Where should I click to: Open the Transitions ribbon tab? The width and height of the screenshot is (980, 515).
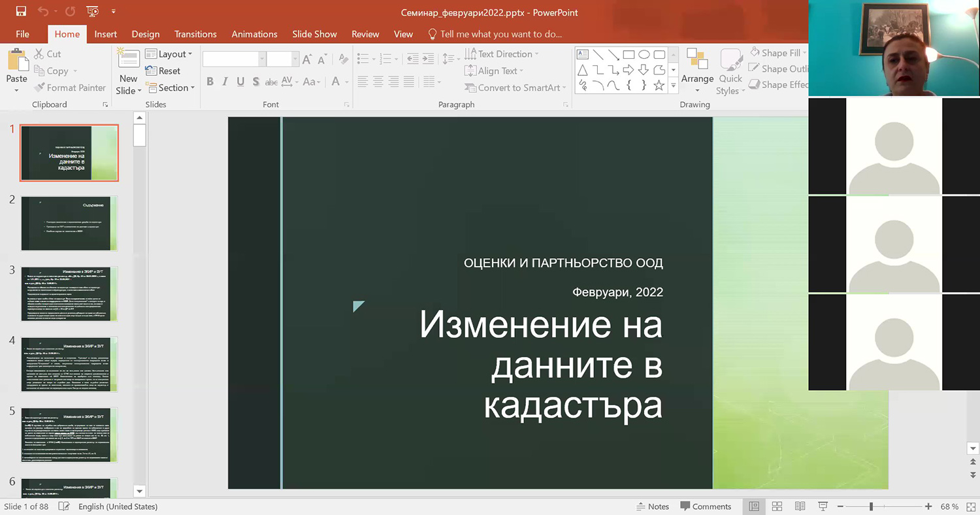coord(195,34)
